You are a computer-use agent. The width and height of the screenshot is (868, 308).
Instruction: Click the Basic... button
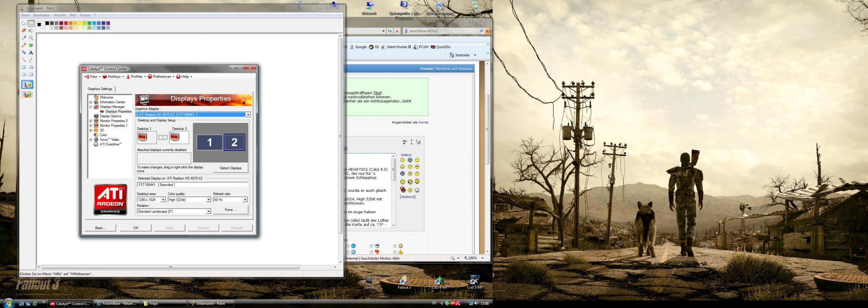[100, 228]
